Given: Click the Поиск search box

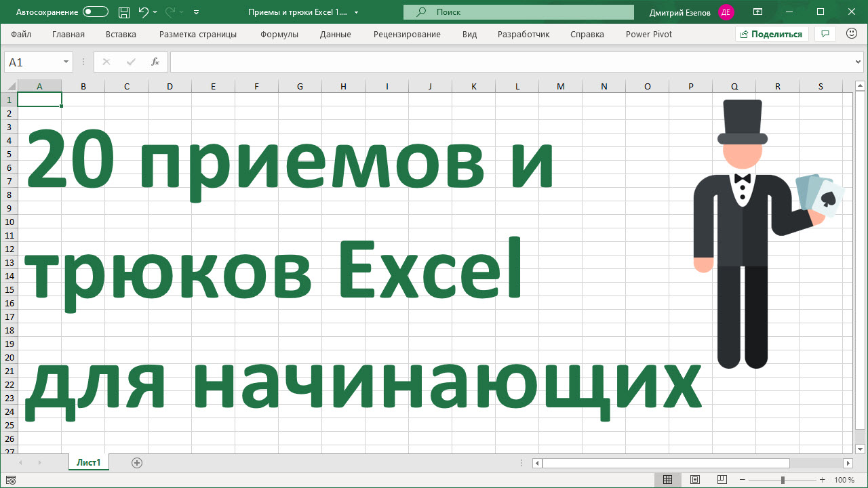Looking at the screenshot, I should [x=519, y=12].
